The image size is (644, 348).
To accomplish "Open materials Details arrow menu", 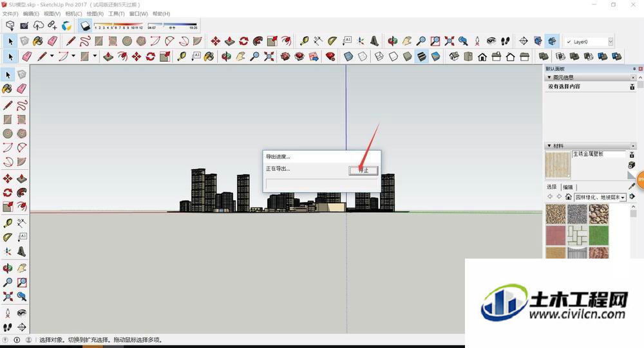I will coord(632,197).
